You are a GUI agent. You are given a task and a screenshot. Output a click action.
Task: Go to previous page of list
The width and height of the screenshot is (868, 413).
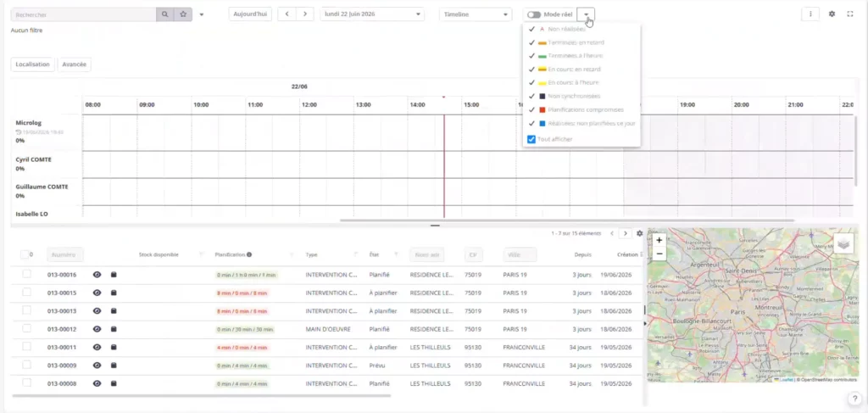(612, 233)
